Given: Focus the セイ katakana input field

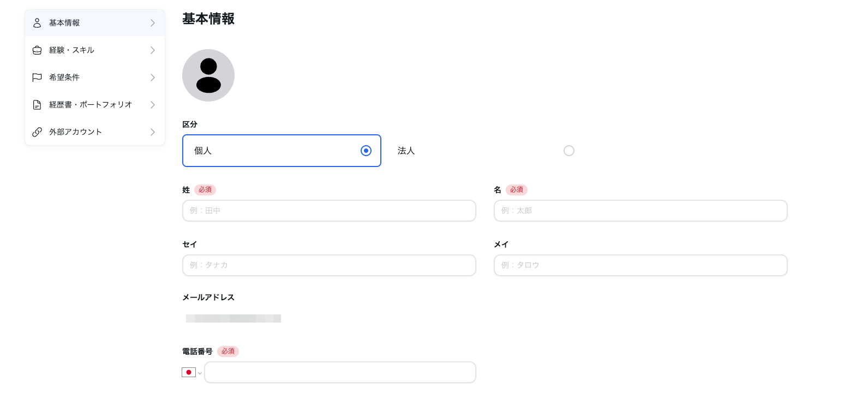Looking at the screenshot, I should tap(329, 265).
